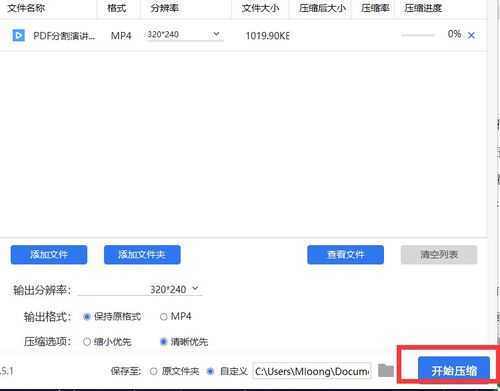Click 添加文件 button
This screenshot has width=500, height=391.
[x=49, y=255]
